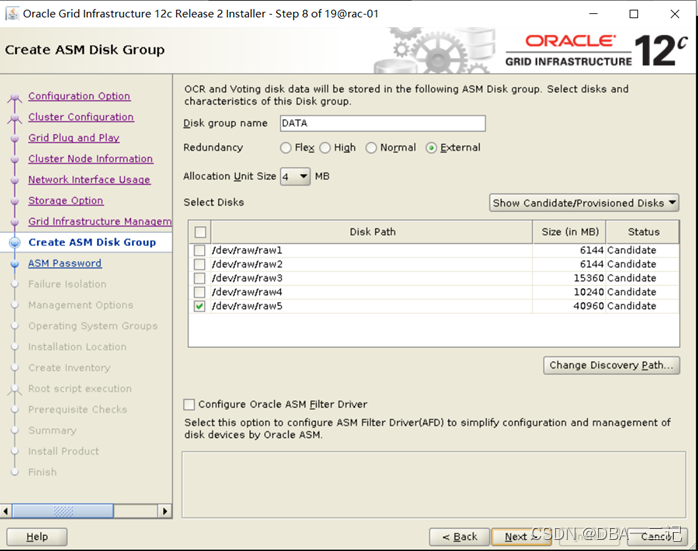Go to Network Interface Usage step
This screenshot has height=551, width=698.
pyautogui.click(x=89, y=180)
